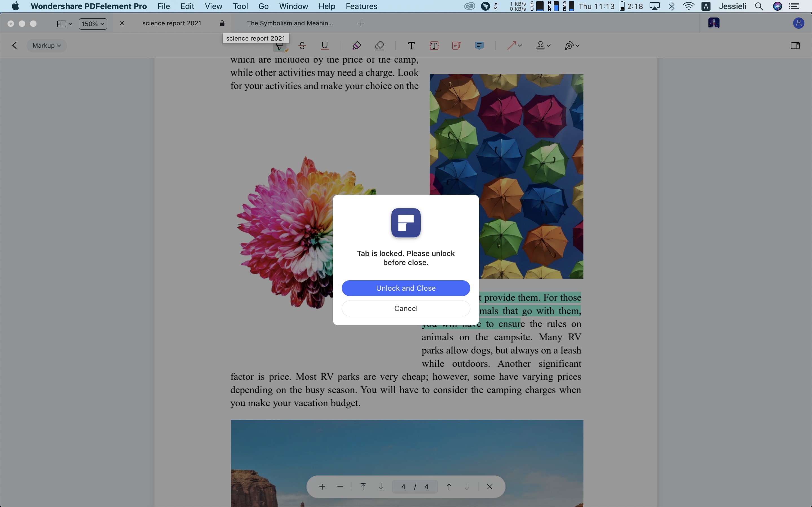The image size is (812, 507).
Task: Toggle the lock on science report 2021 tab
Action: click(x=222, y=23)
